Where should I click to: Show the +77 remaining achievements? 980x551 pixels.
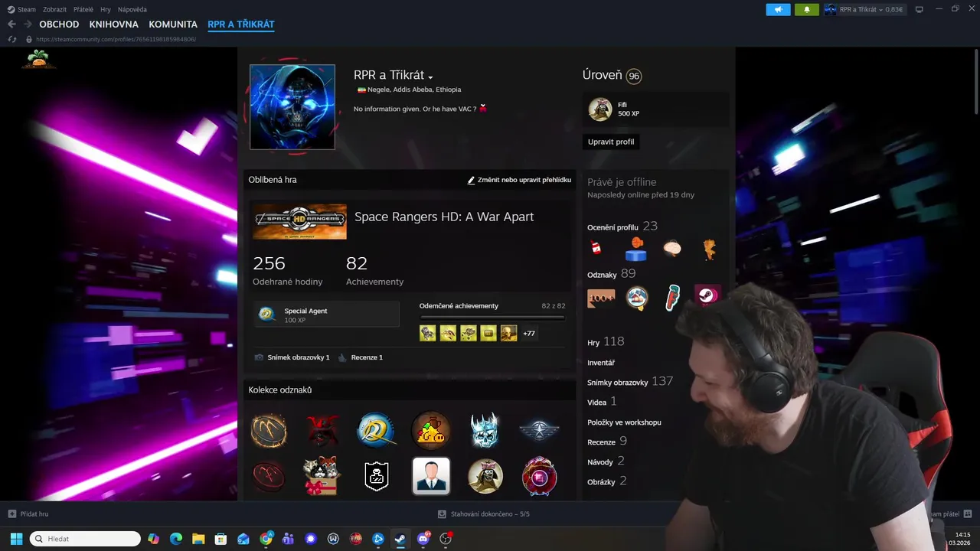pos(529,333)
